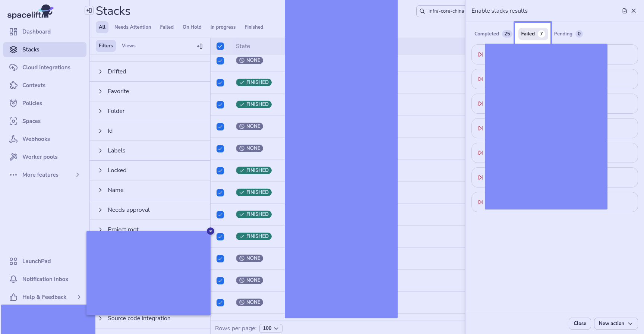Collapse the filters panel icon
644x334 pixels.
click(x=200, y=46)
